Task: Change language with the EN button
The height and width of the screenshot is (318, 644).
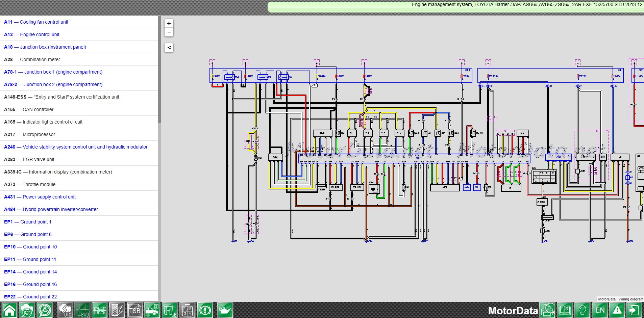Action: pyautogui.click(x=600, y=310)
